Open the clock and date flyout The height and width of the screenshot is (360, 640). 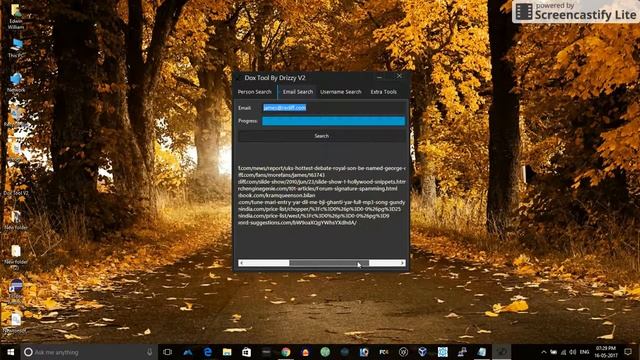(x=605, y=352)
